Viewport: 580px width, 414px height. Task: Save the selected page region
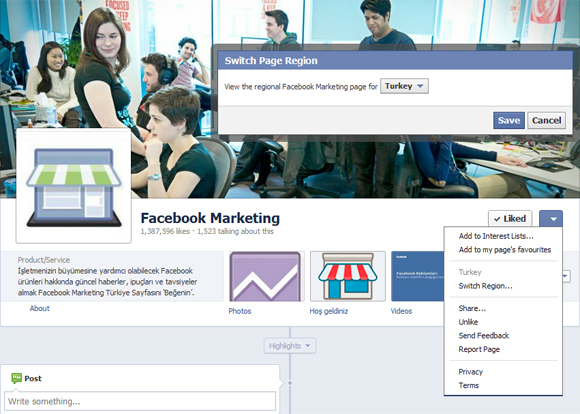509,120
